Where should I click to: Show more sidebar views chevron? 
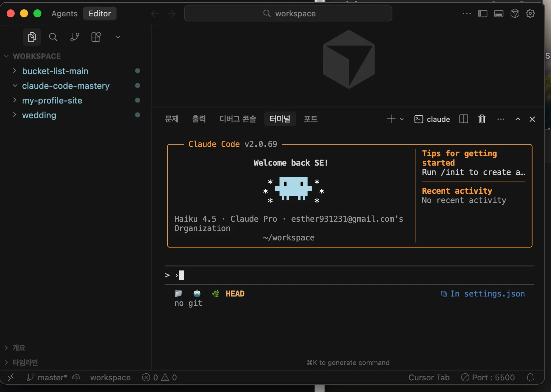click(x=118, y=37)
